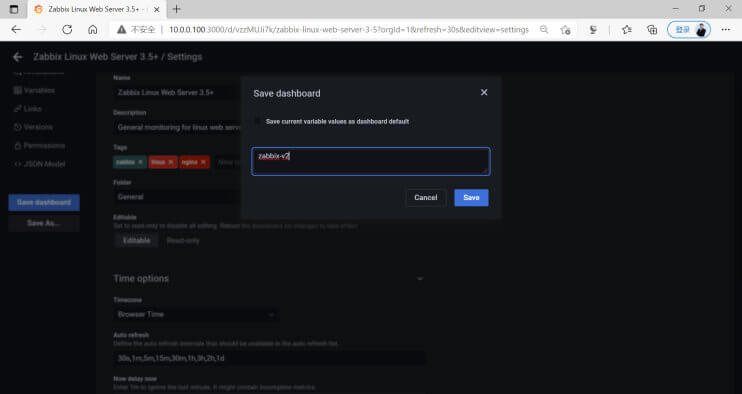The image size is (742, 394).
Task: Click the Save As... sidebar button
Action: click(44, 223)
